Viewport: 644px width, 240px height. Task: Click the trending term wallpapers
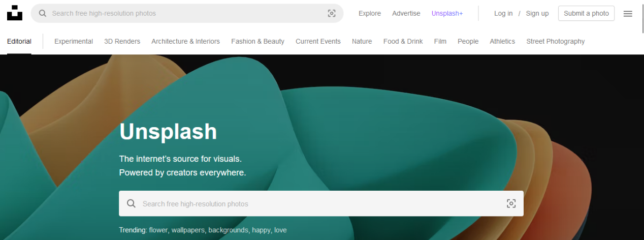pyautogui.click(x=188, y=230)
